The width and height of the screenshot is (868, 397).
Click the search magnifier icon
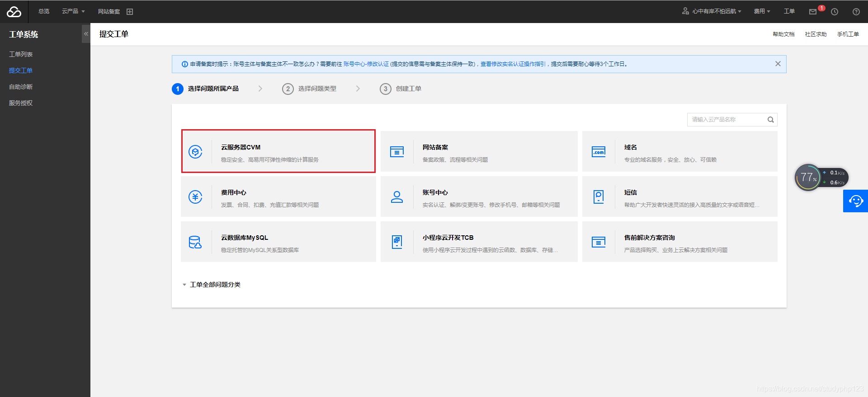click(x=771, y=120)
